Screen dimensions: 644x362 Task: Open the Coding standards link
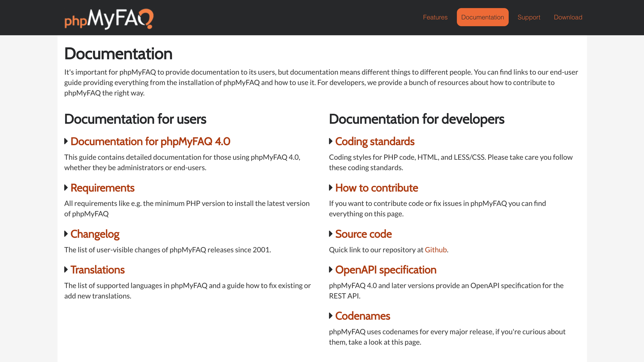tap(375, 142)
